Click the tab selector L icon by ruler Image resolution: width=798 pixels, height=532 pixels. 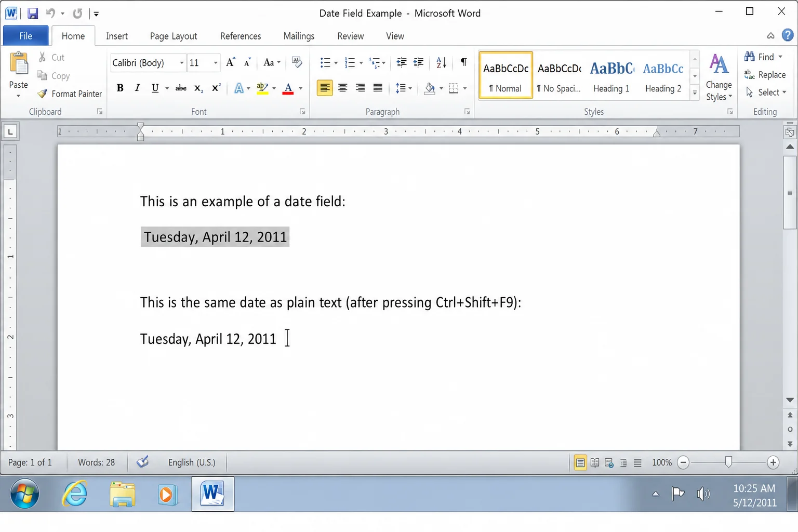click(x=10, y=131)
